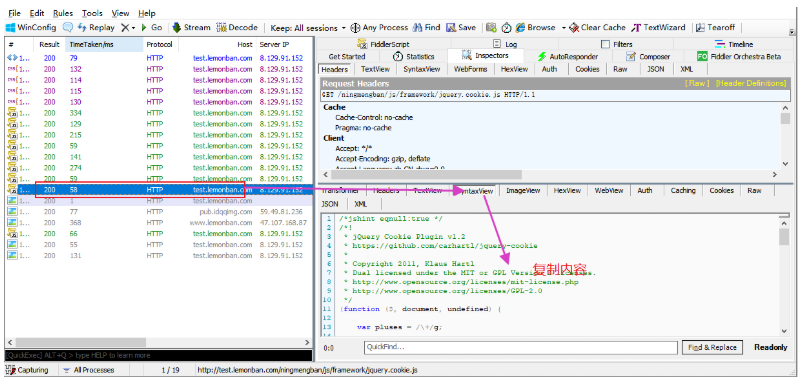Screen dimensions: 801x380
Task: Click the camera screenshot icon
Action: [491, 28]
